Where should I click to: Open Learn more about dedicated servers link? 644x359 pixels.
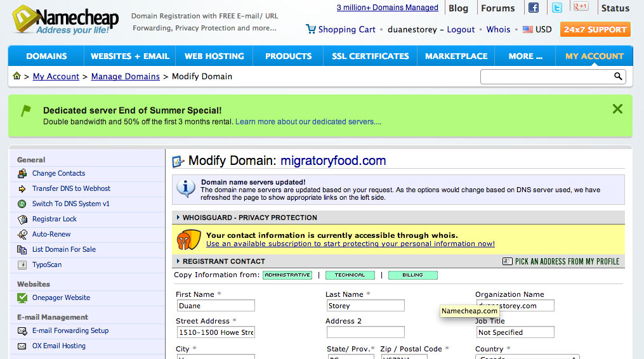tap(308, 122)
